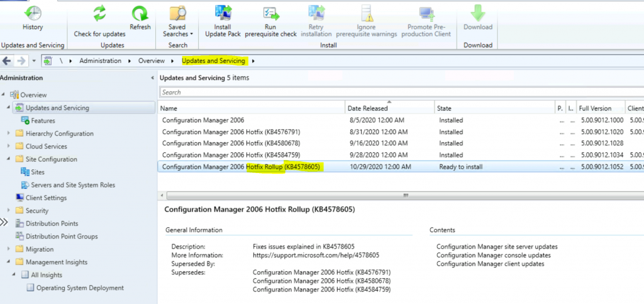Click the Refresh ribbon icon
The image size is (644, 304).
[x=140, y=14]
